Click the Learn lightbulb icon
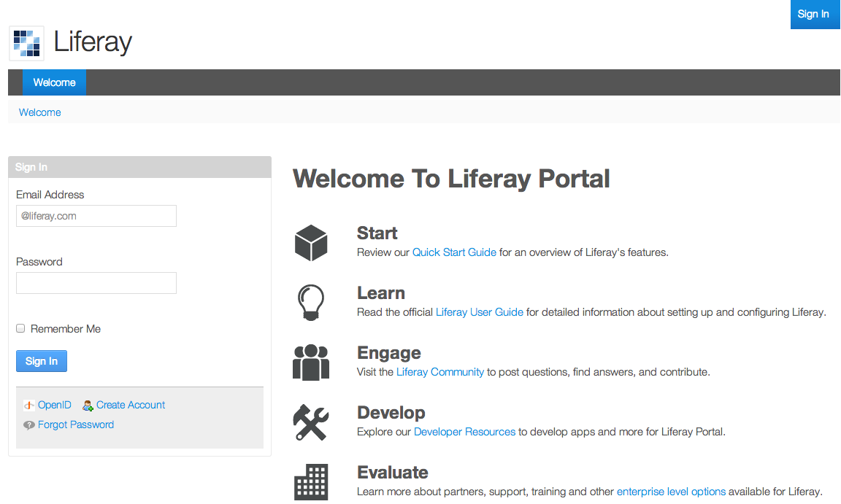The height and width of the screenshot is (504, 841). (311, 302)
